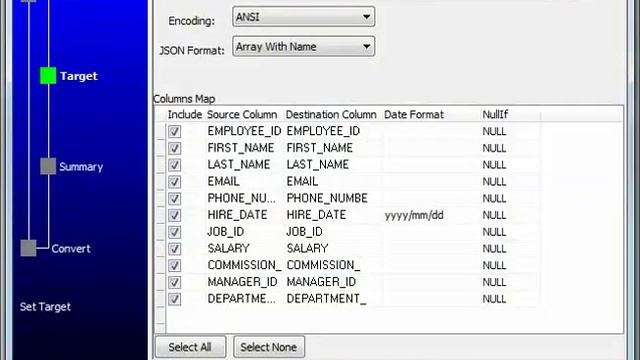
Task: Click the Destination Column header
Action: [331, 114]
